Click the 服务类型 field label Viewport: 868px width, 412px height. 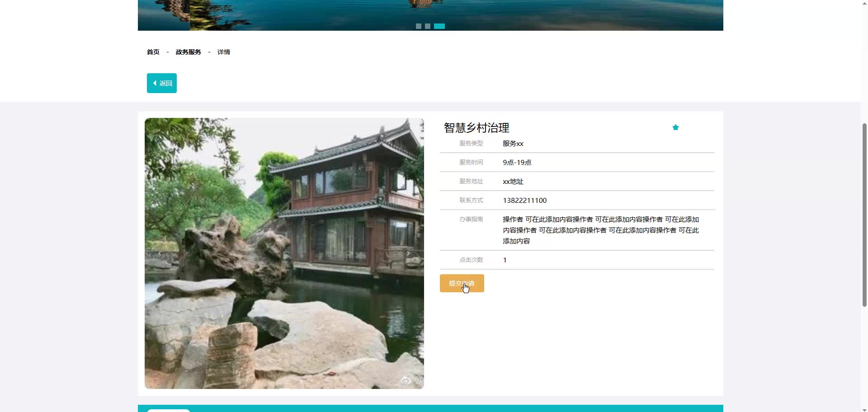(471, 144)
